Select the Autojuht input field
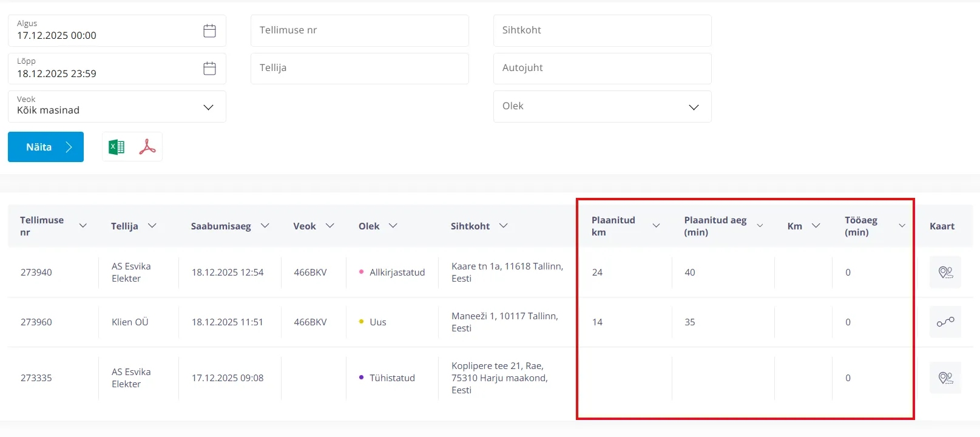This screenshot has height=437, width=980. (602, 68)
